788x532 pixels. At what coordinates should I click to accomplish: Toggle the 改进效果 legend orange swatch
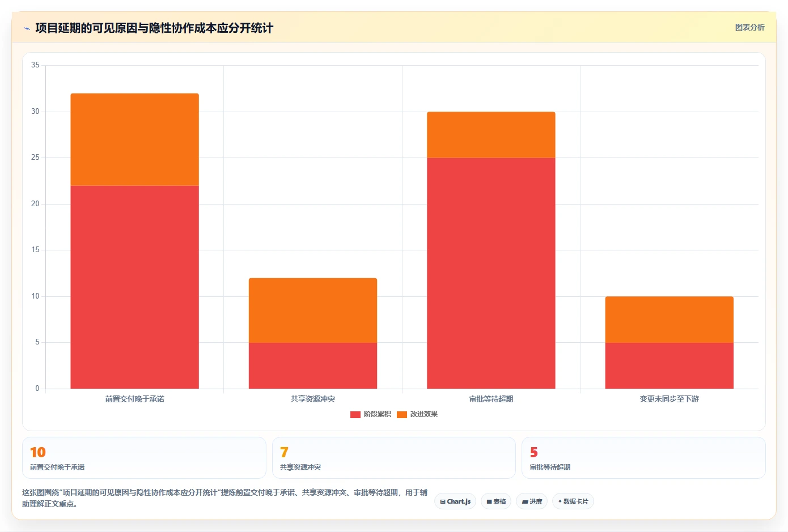click(402, 415)
